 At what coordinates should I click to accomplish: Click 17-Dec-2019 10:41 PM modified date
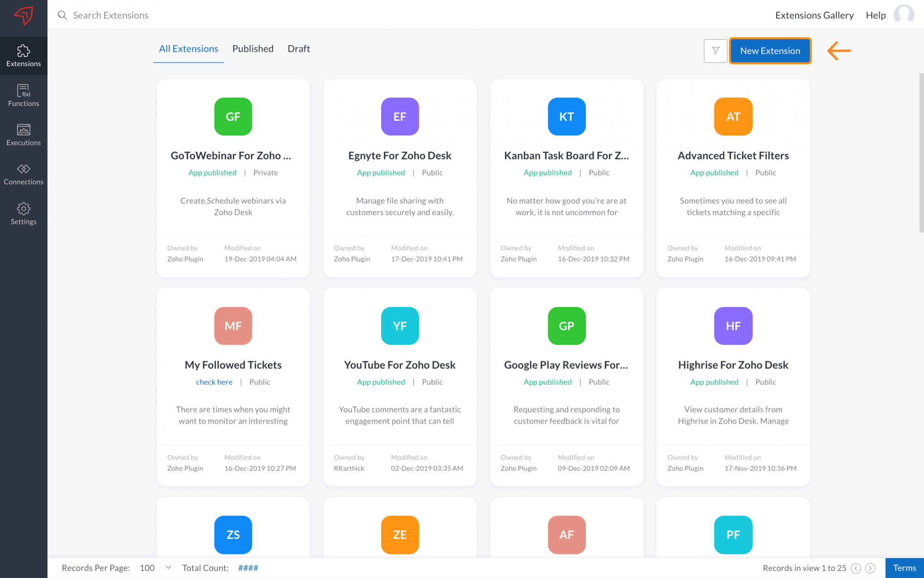coord(426,259)
